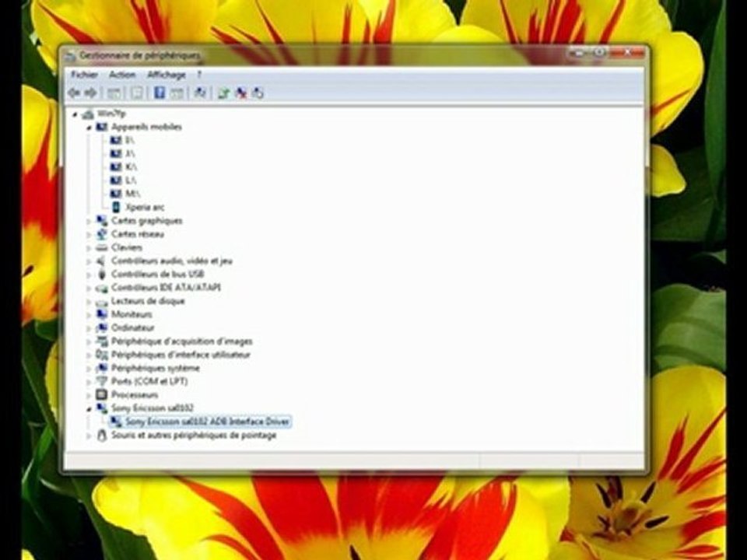This screenshot has height=560, width=747.
Task: Open the Action menu
Action: click(122, 75)
